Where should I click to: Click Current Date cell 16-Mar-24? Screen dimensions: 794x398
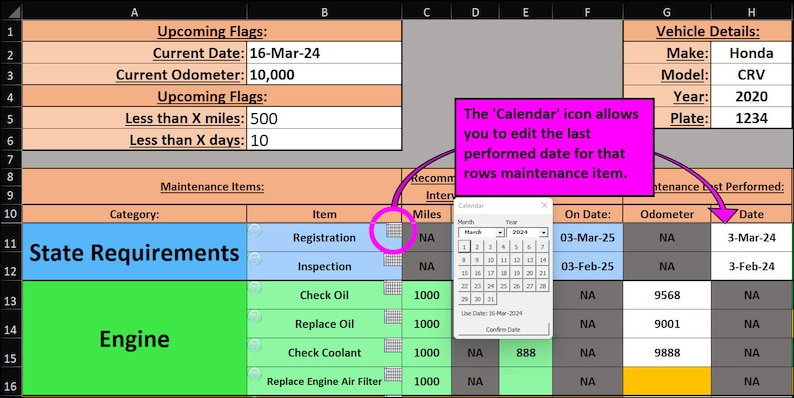click(x=324, y=53)
